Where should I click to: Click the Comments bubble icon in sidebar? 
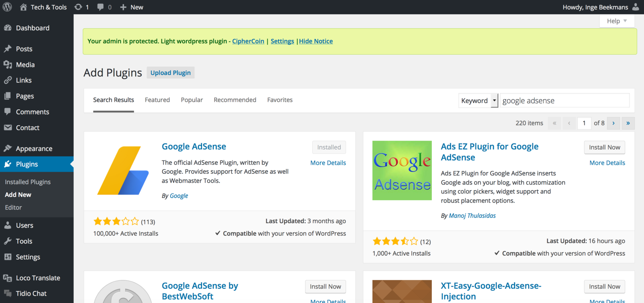[8, 112]
